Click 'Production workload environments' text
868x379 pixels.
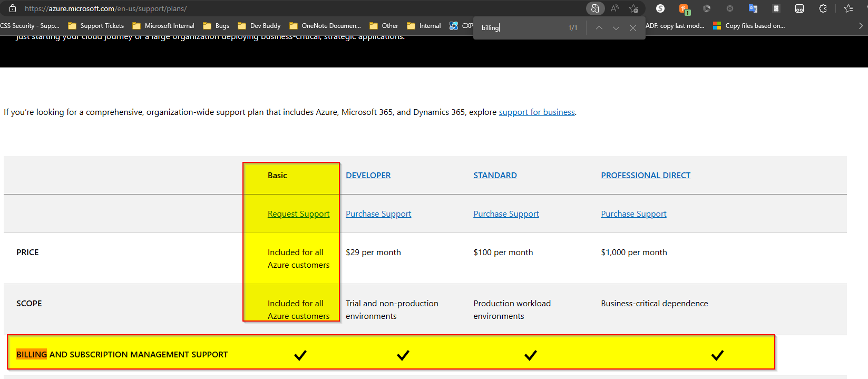[512, 309]
